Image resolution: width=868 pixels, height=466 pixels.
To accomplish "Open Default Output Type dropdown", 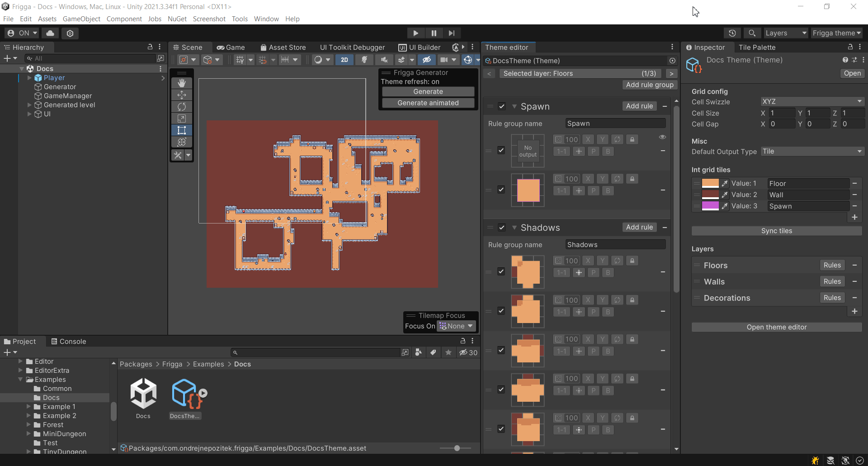I will pos(812,152).
